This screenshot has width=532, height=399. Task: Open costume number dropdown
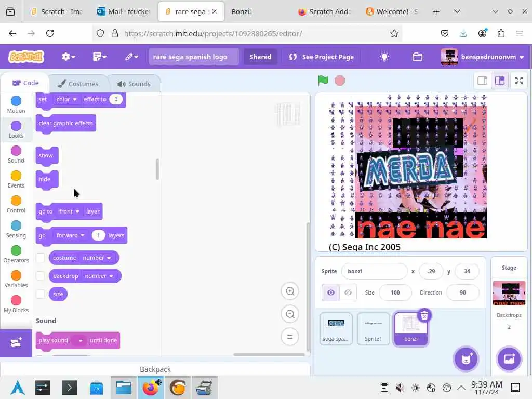tap(97, 258)
